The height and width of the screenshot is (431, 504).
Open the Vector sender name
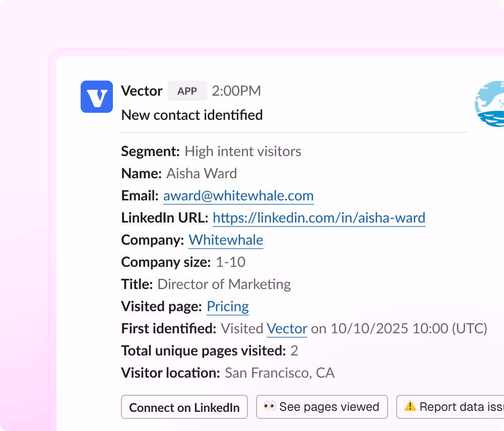[x=142, y=91]
